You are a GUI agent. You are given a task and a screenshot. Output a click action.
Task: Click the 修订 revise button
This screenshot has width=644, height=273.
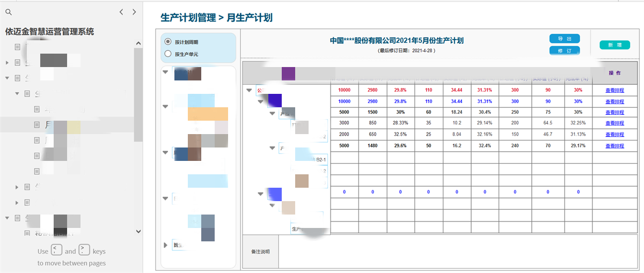point(564,50)
